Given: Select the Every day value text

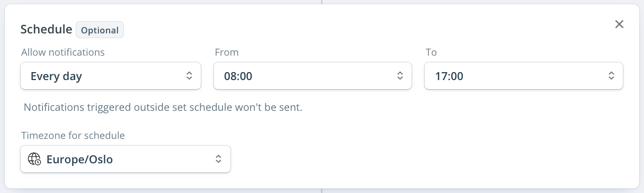Looking at the screenshot, I should pyautogui.click(x=56, y=76).
